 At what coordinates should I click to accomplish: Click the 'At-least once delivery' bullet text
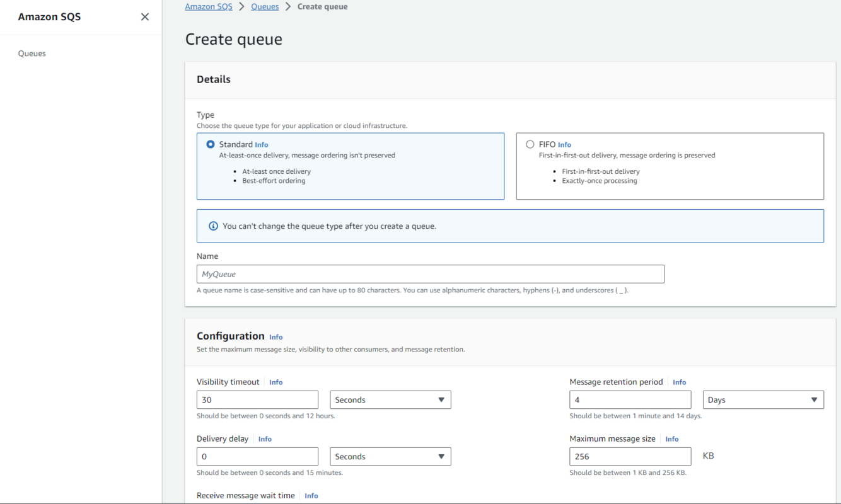(x=276, y=171)
